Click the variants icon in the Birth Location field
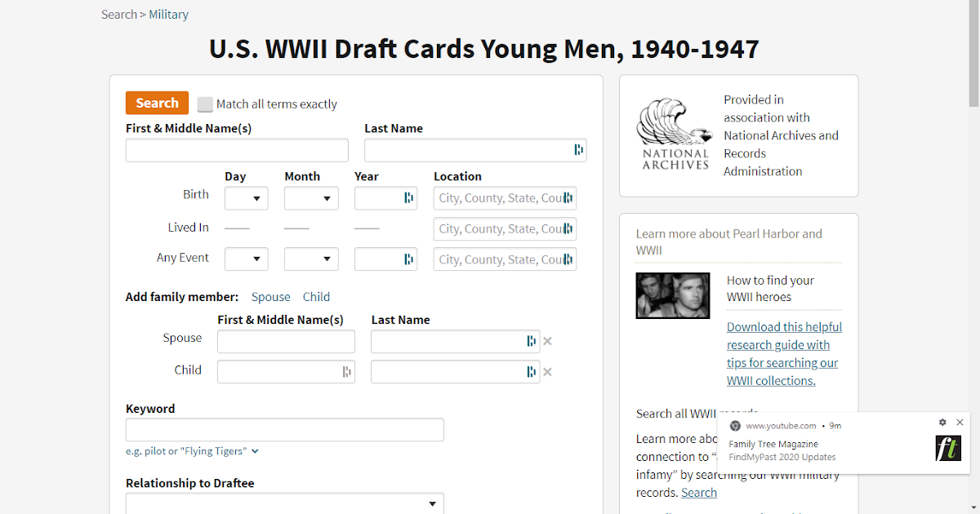Image resolution: width=980 pixels, height=514 pixels. (571, 198)
